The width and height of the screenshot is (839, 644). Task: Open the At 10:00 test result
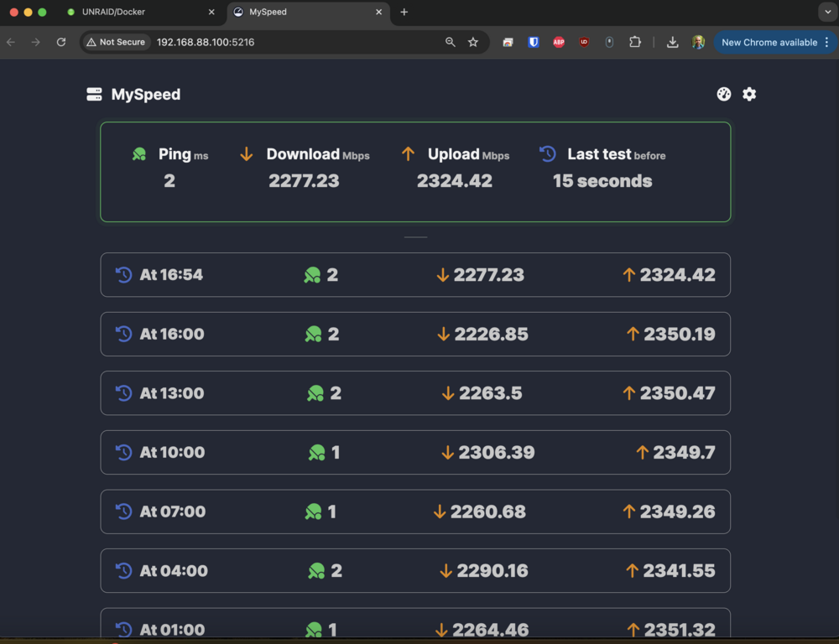[x=415, y=453]
